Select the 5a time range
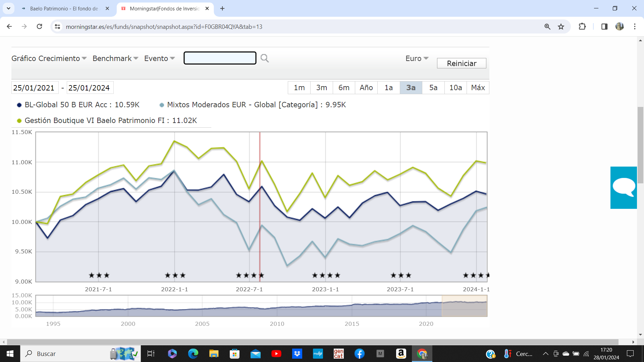 pyautogui.click(x=433, y=87)
